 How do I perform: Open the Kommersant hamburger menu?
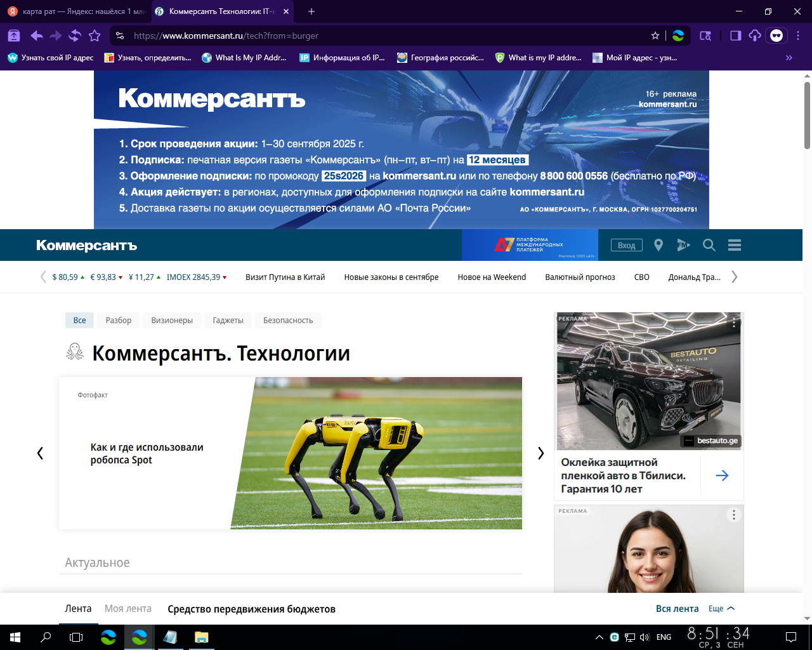735,245
